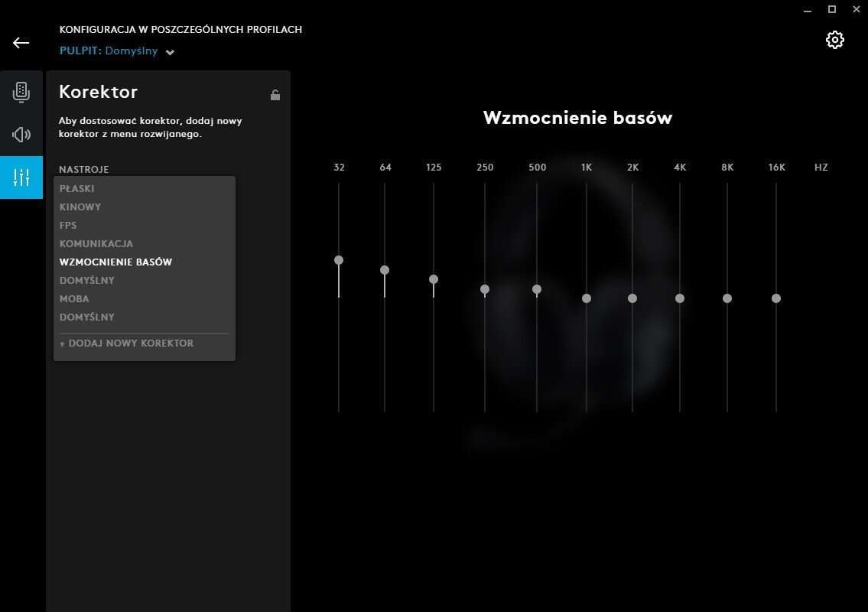Select the equalizer sliders sidebar tab
Image resolution: width=868 pixels, height=612 pixels.
[21, 177]
